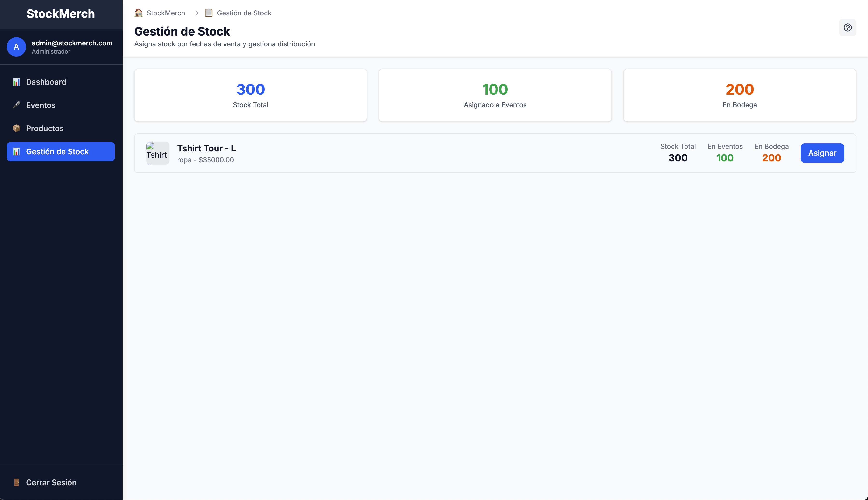The height and width of the screenshot is (500, 868).
Task: Click the StockMerch logo title in the sidebar
Action: 61,14
